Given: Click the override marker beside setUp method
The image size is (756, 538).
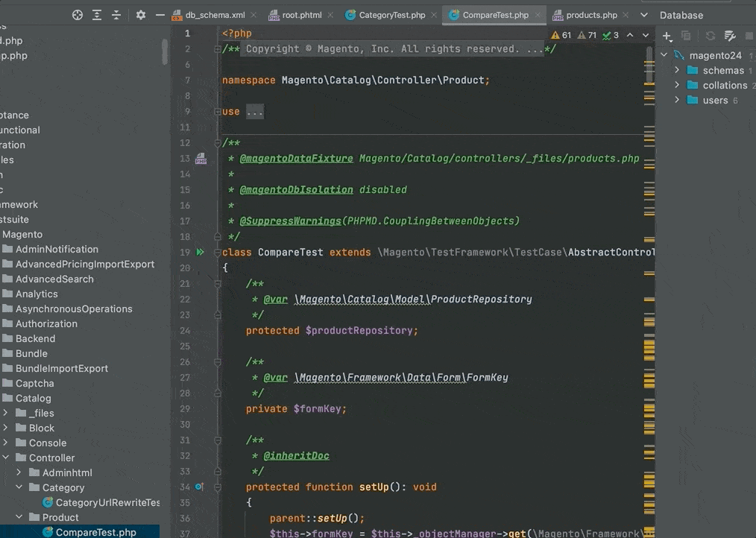Looking at the screenshot, I should tap(199, 487).
